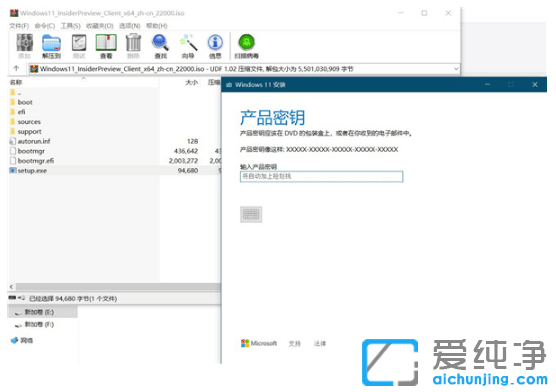Click the Support (支持) link
The width and height of the screenshot is (556, 392).
295,343
